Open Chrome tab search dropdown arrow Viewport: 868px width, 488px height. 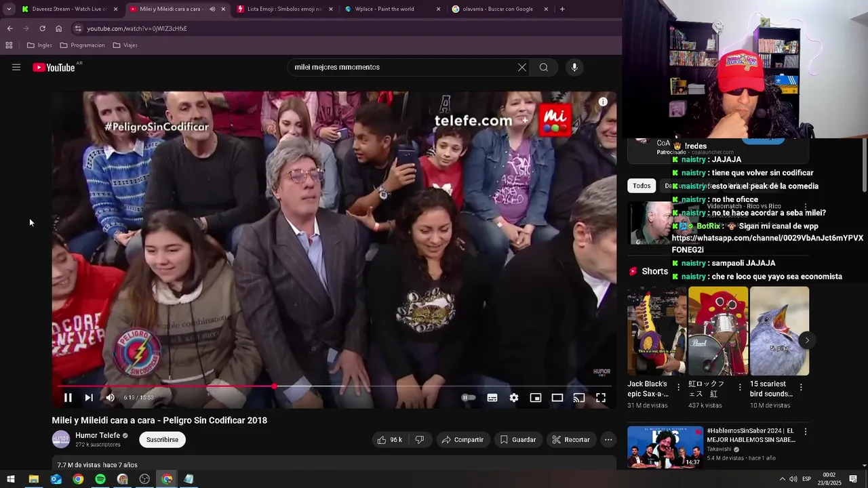tap(9, 9)
